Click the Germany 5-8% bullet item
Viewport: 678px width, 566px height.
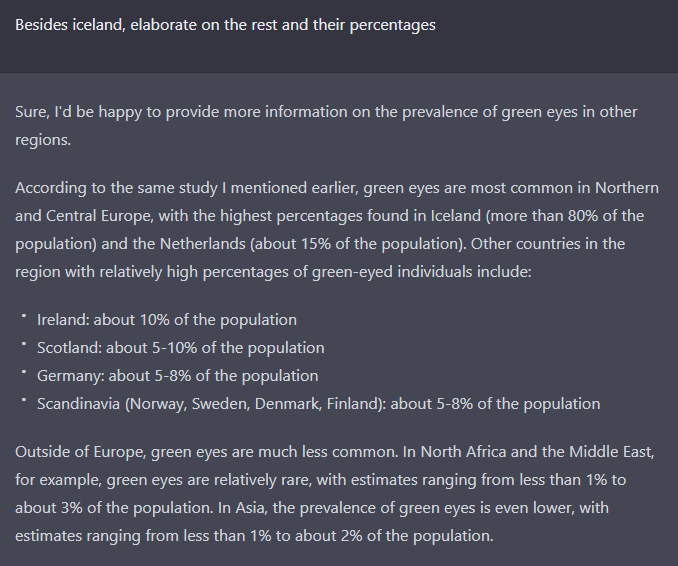coord(178,376)
